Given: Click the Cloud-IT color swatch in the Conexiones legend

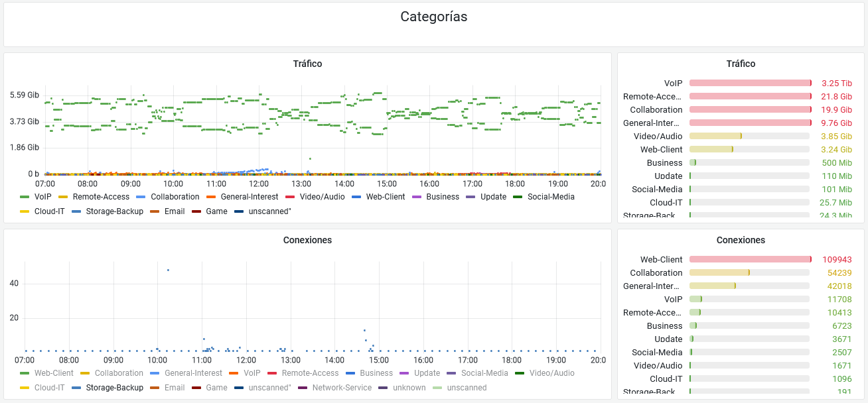Looking at the screenshot, I should (25, 388).
